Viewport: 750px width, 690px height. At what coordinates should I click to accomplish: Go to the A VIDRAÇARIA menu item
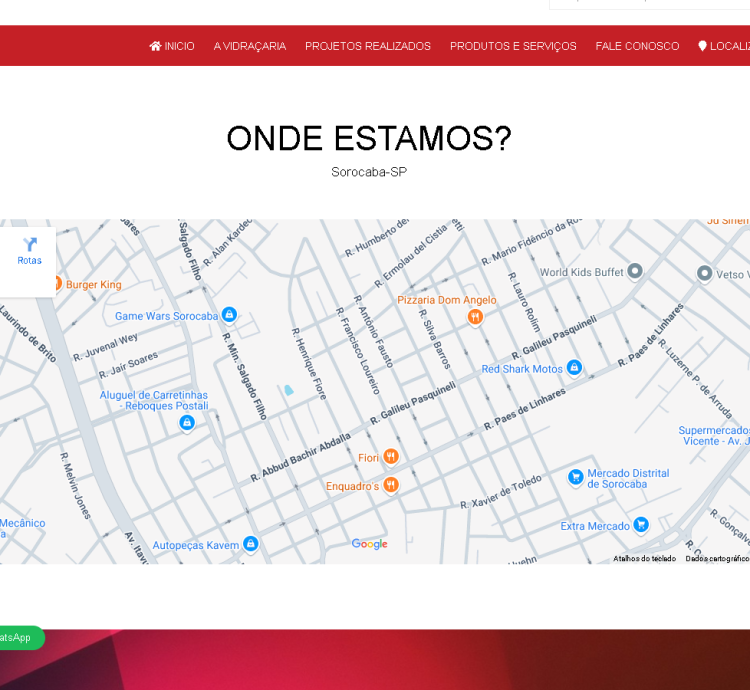(x=249, y=46)
